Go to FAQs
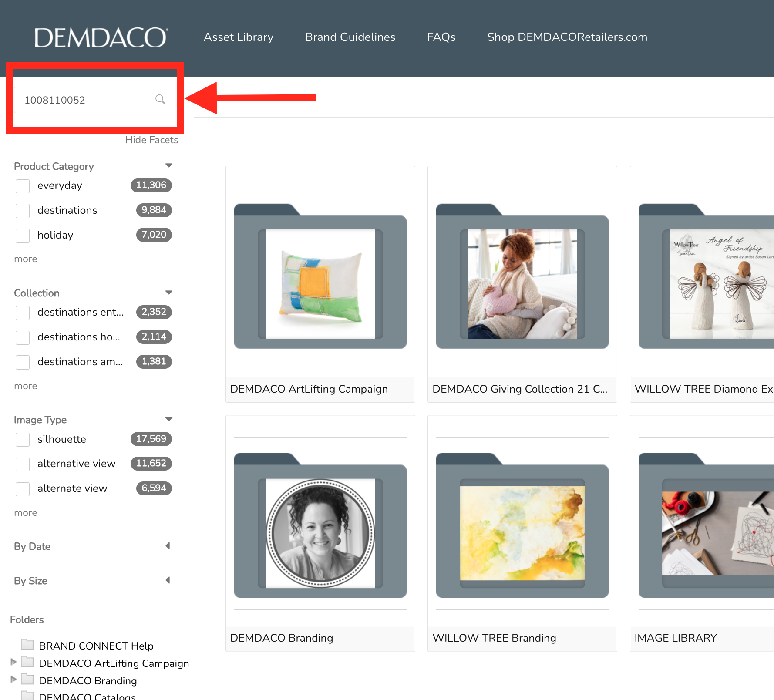This screenshot has width=774, height=700. pos(441,37)
